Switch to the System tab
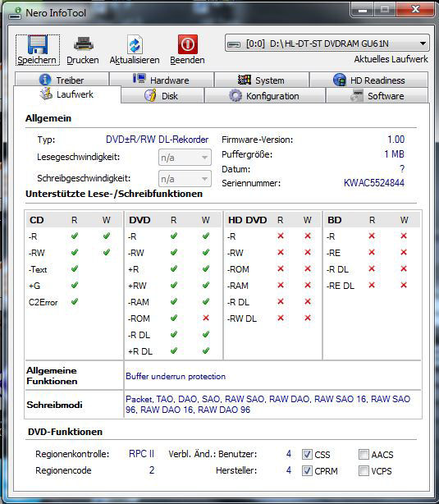 click(x=261, y=80)
